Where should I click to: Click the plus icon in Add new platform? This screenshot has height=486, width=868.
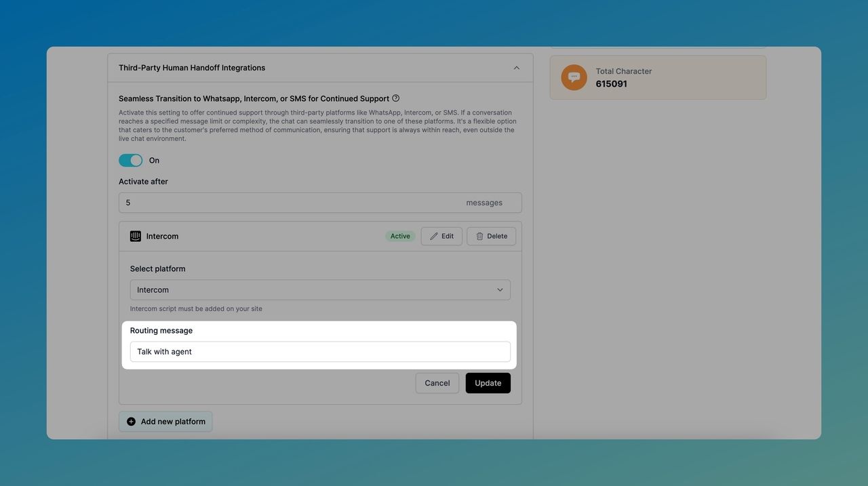coord(132,422)
